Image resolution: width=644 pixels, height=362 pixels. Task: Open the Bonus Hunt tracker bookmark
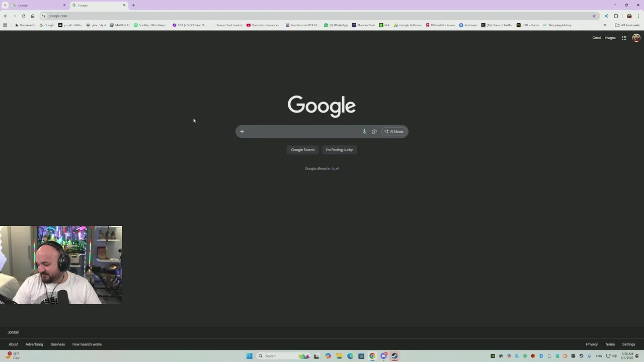pyautogui.click(x=226, y=25)
